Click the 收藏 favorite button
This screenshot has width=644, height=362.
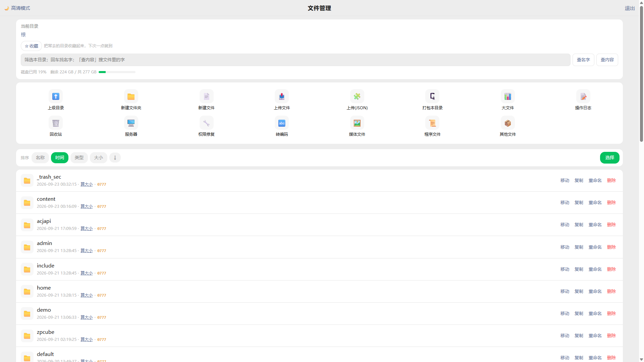32,46
